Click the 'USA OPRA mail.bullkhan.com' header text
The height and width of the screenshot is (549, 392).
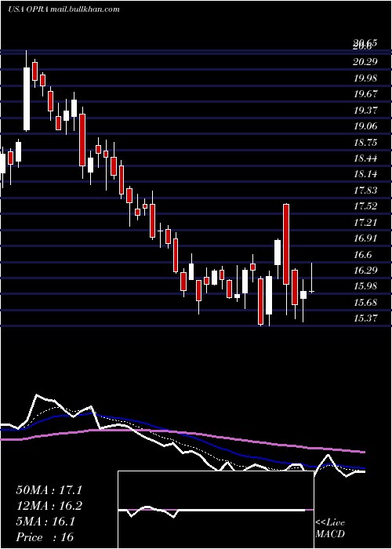click(64, 9)
